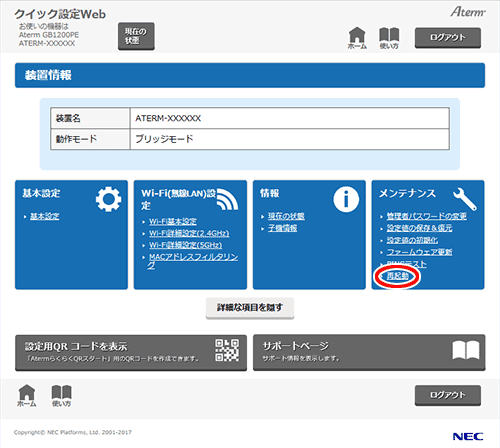
Task: Open the 設定値の保存＆復元 link
Action: [x=419, y=228]
